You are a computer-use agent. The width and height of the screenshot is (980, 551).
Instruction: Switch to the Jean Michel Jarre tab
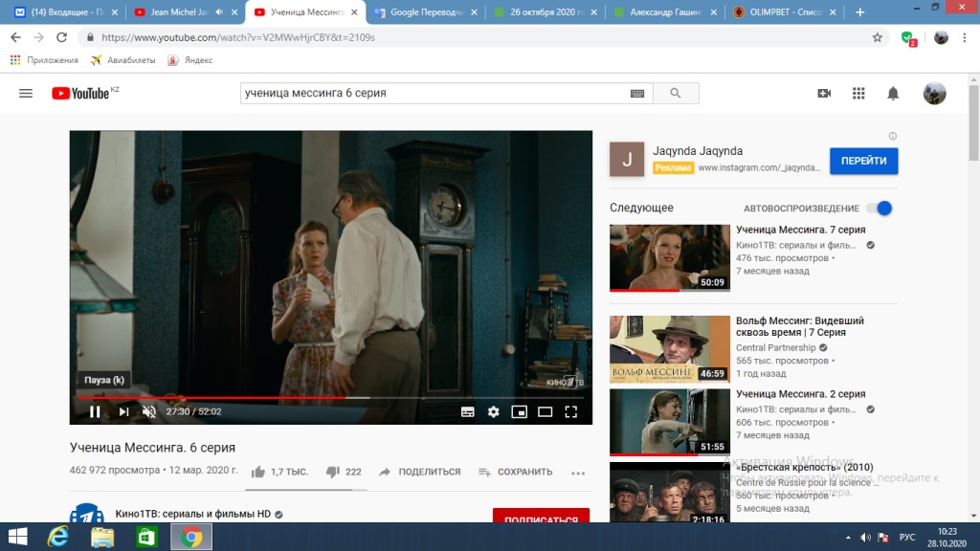coord(179,11)
